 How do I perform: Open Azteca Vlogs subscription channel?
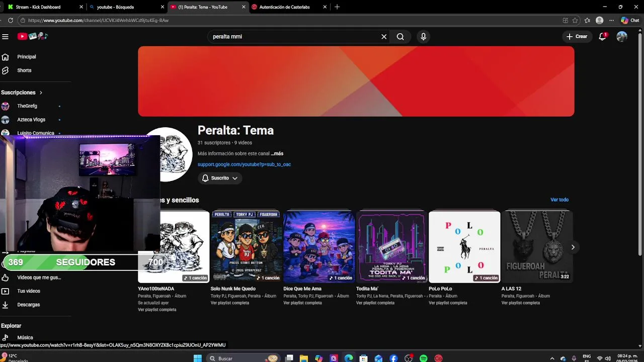[31, 120]
